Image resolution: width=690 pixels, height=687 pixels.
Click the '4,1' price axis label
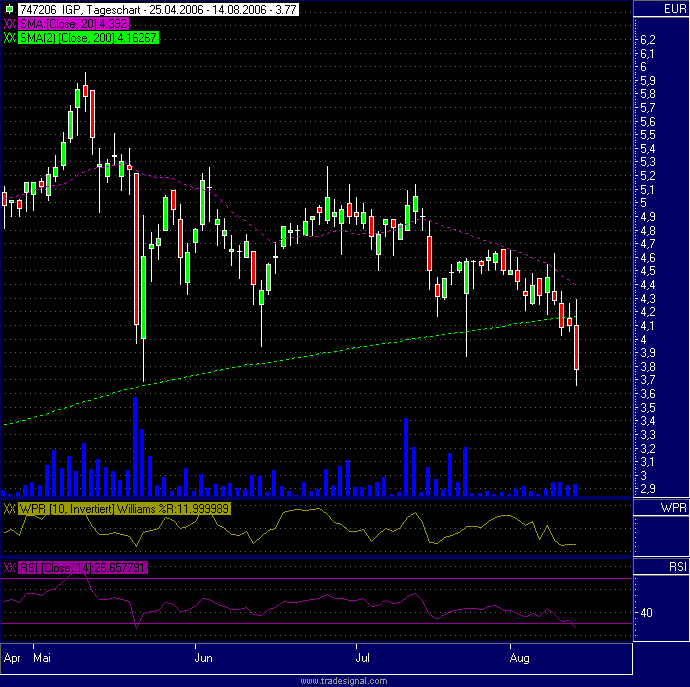(x=648, y=325)
